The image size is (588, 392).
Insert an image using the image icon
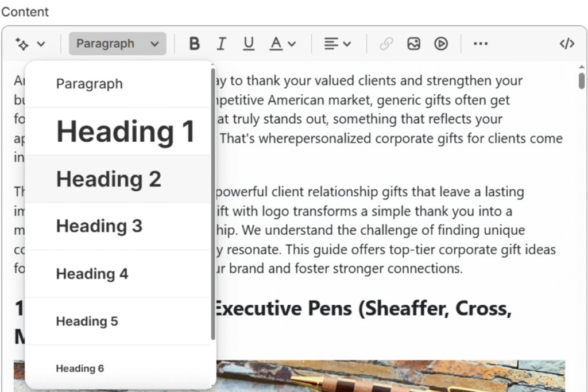coord(413,44)
